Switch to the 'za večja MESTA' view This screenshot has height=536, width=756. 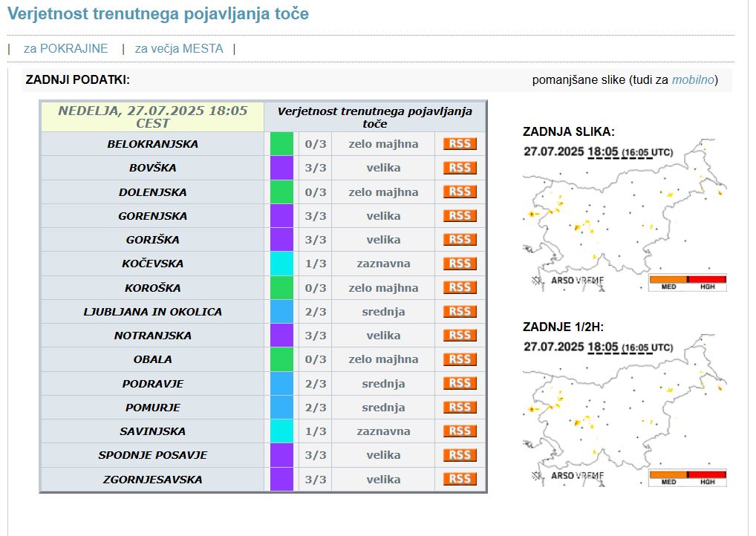click(x=178, y=48)
